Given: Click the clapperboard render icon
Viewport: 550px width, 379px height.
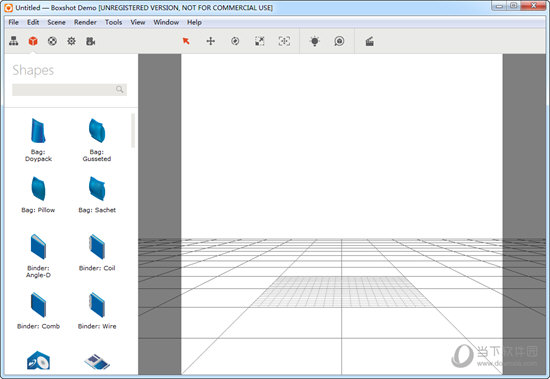Looking at the screenshot, I should click(x=369, y=42).
